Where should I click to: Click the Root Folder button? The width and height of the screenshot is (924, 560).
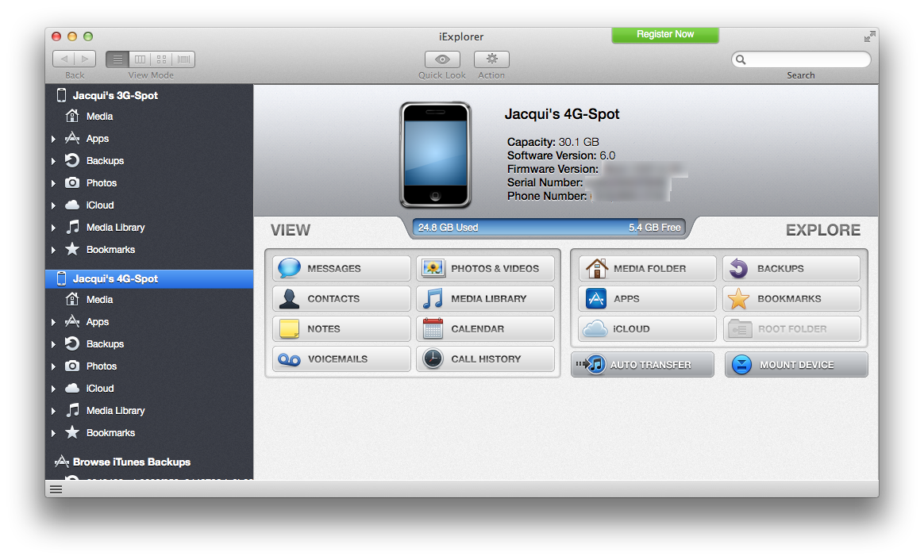(791, 328)
